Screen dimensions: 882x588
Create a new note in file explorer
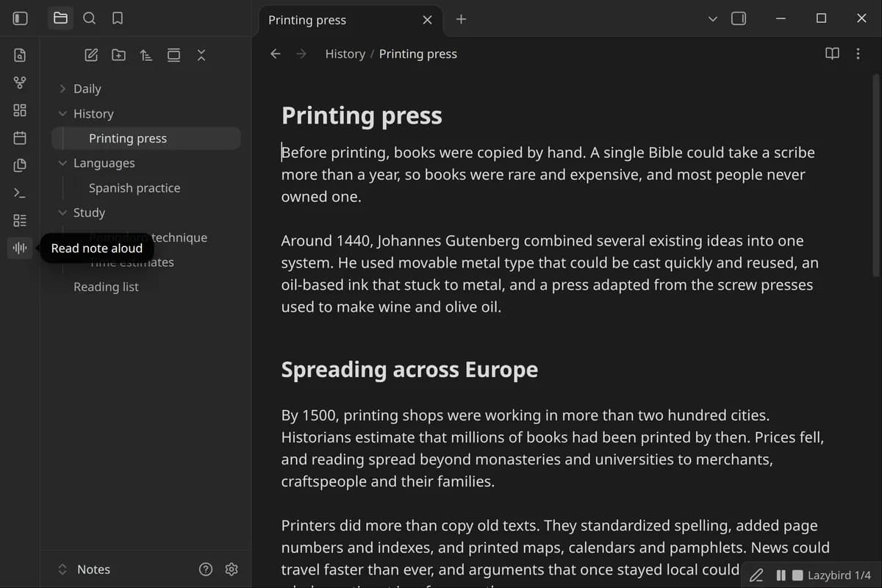tap(91, 55)
